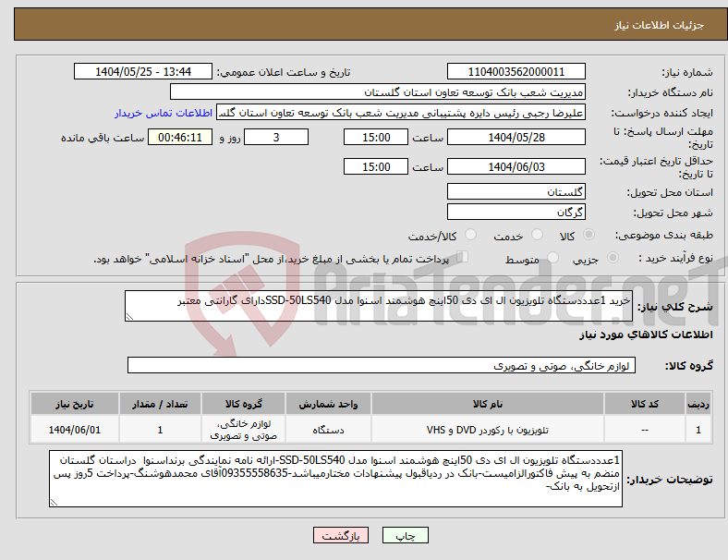This screenshot has width=728, height=560.
Task: Click the استان محل تحویل field گلستان
Action: point(516,191)
